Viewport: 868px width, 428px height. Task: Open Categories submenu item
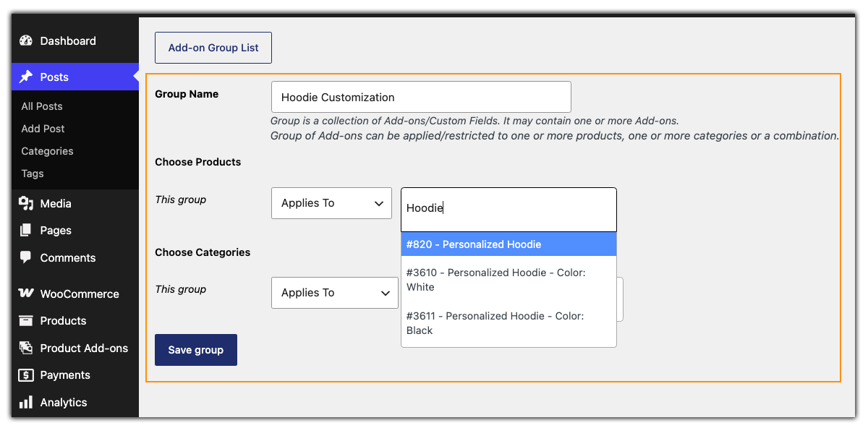click(x=47, y=151)
